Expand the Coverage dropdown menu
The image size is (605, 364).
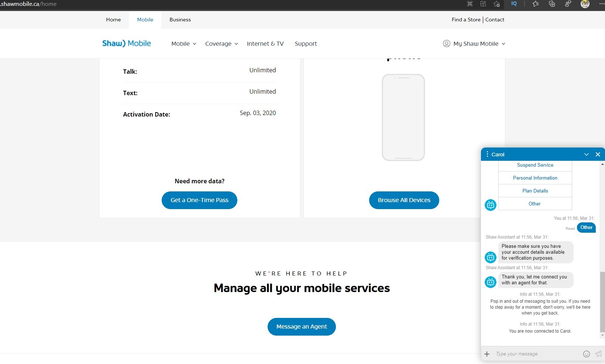click(x=221, y=44)
